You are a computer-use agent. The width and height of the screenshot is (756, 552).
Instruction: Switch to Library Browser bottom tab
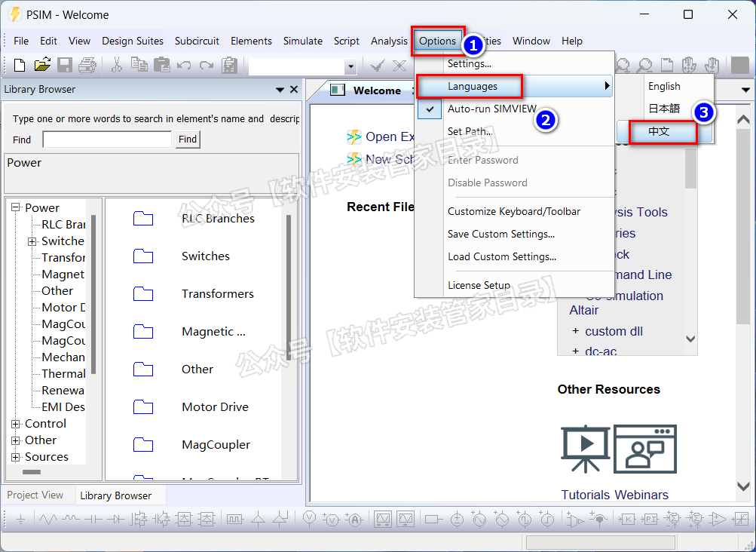116,495
